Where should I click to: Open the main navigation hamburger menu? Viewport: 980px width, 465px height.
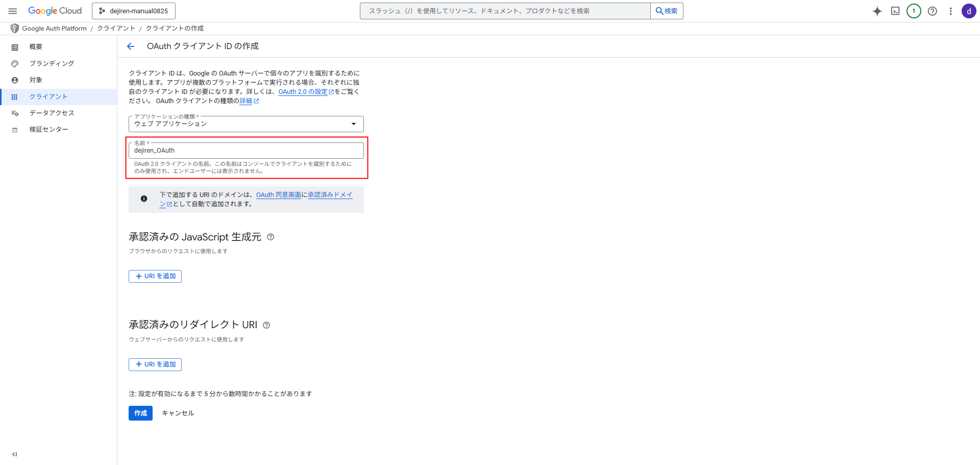click(x=13, y=11)
